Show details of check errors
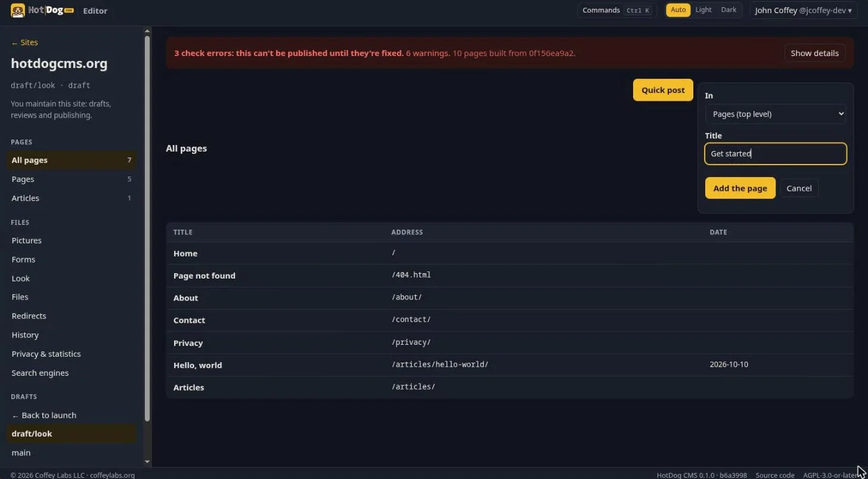 click(814, 53)
